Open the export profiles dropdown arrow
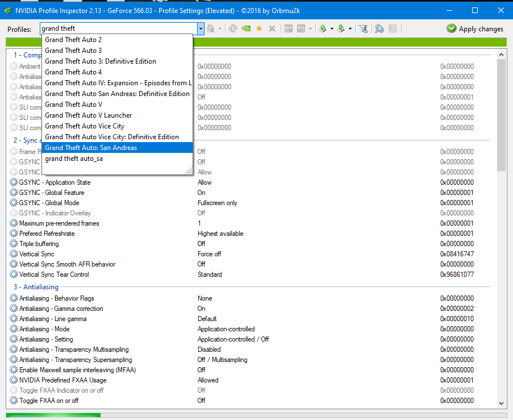 tap(331, 28)
